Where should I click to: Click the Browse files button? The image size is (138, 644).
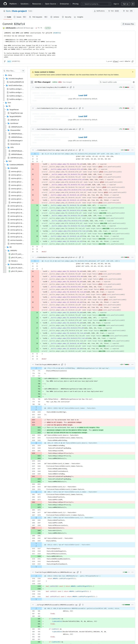[x=128, y=24]
